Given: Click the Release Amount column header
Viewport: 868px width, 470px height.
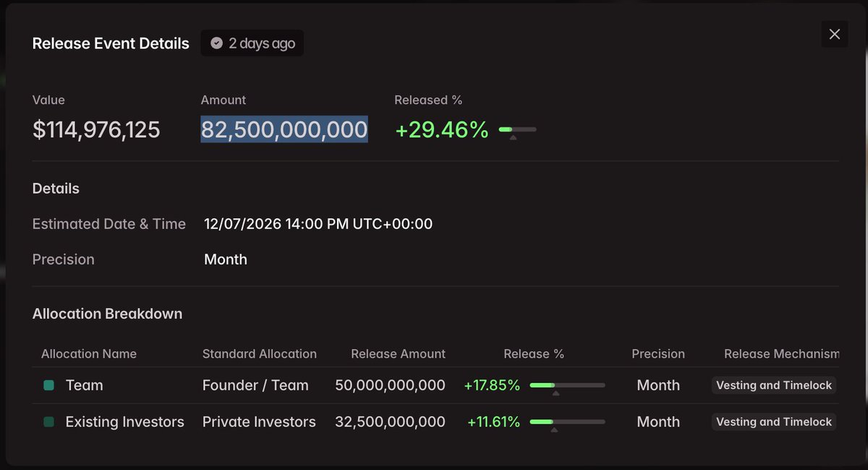Looking at the screenshot, I should (398, 354).
